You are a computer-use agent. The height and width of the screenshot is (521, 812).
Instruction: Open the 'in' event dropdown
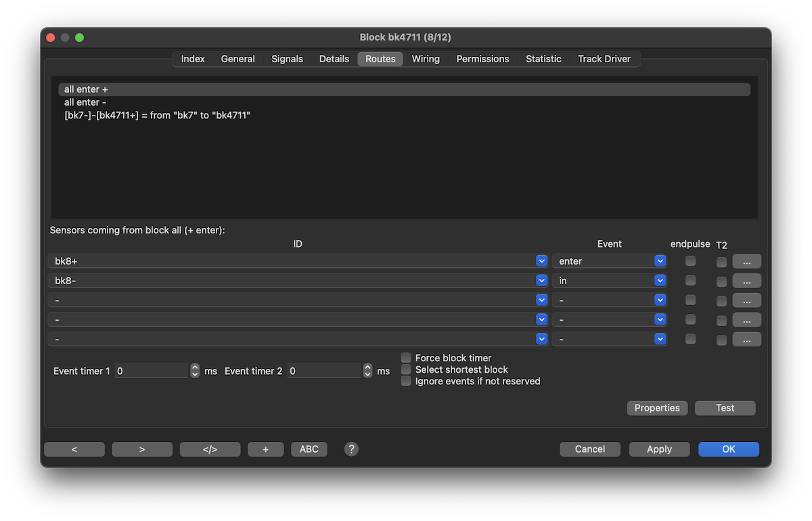[660, 281]
